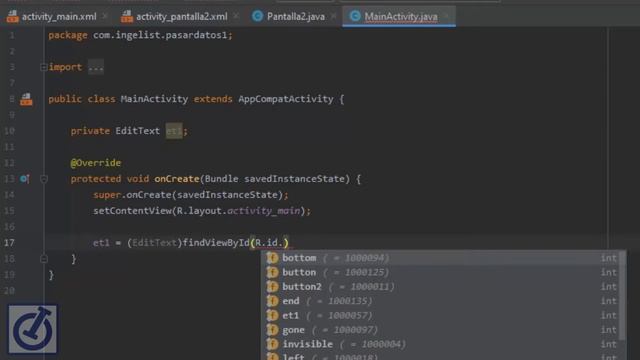
Task: Close the MainActivity.java tab
Action: (447, 16)
